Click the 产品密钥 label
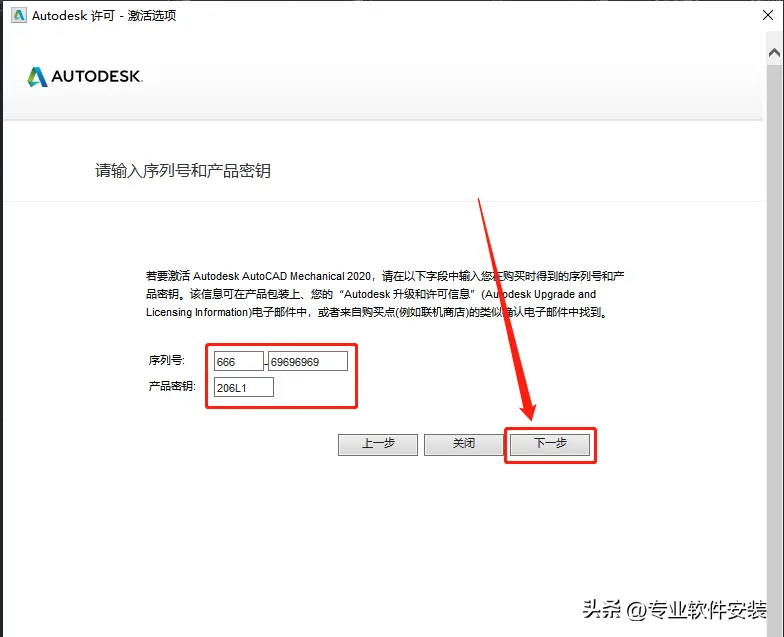784x637 pixels. (172, 386)
